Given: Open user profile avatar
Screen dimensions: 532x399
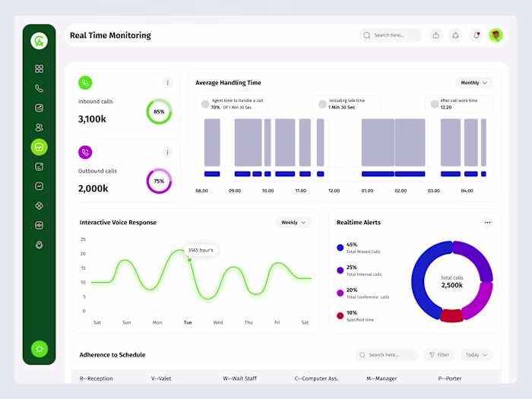Looking at the screenshot, I should tap(496, 35).
